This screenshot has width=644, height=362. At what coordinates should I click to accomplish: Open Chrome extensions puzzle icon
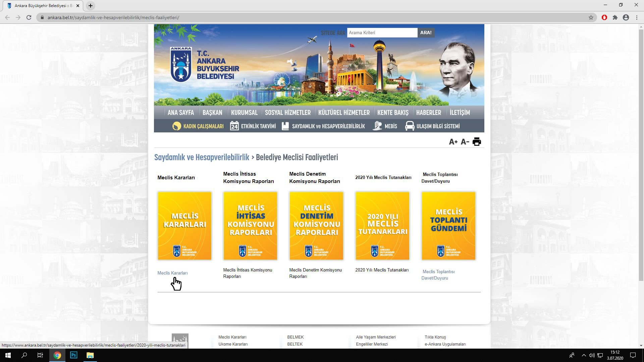pos(615,17)
